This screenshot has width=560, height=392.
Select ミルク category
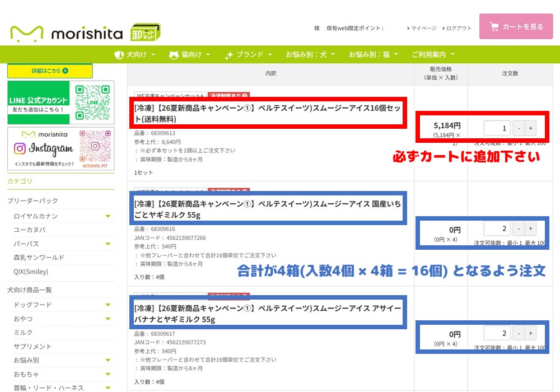pos(23,333)
